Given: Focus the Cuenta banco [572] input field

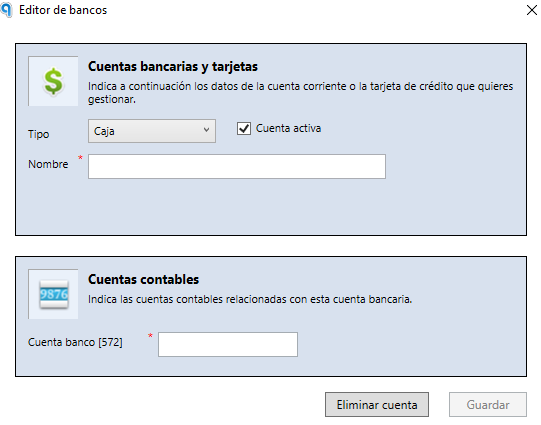Looking at the screenshot, I should click(x=228, y=344).
